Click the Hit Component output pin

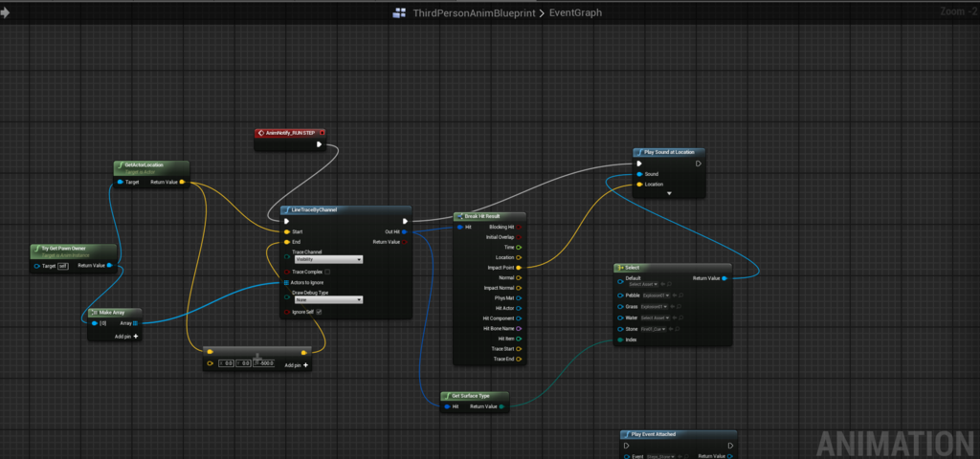[x=519, y=318]
